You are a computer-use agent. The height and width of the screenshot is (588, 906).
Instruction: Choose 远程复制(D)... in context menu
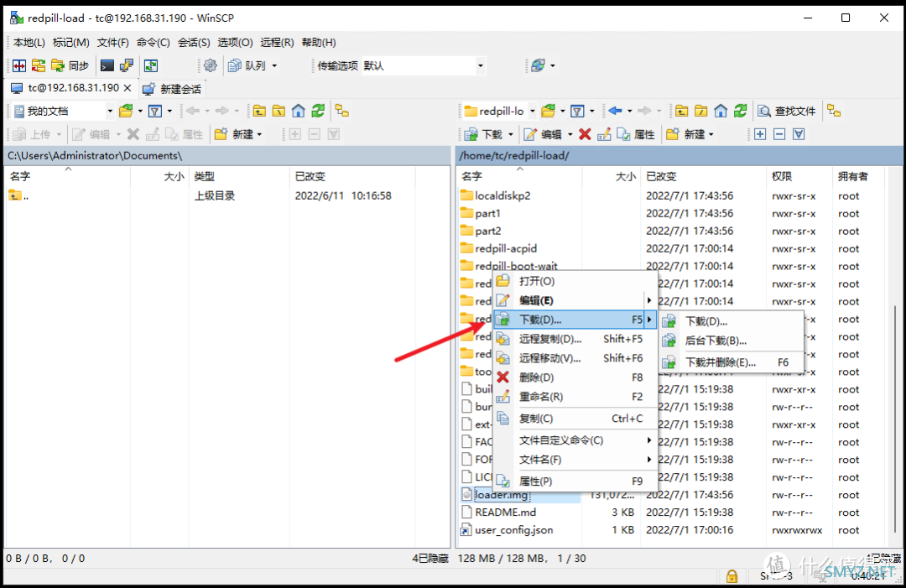click(x=575, y=339)
